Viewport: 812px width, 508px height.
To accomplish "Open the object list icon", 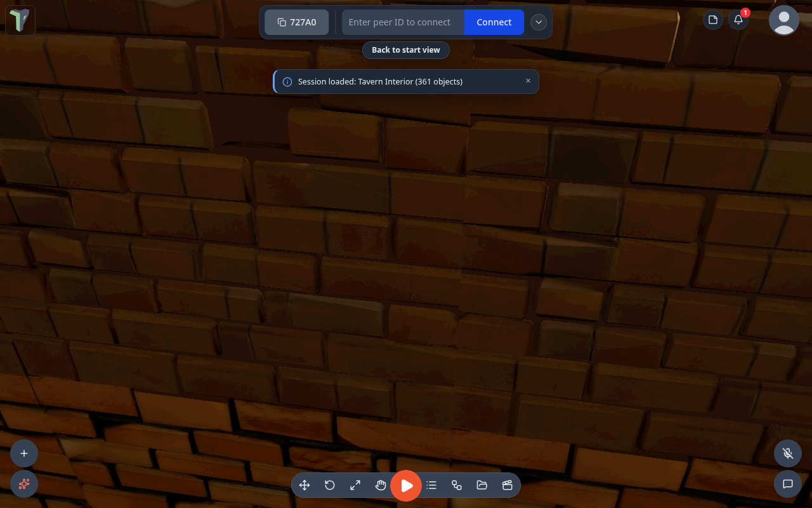I will [x=431, y=485].
